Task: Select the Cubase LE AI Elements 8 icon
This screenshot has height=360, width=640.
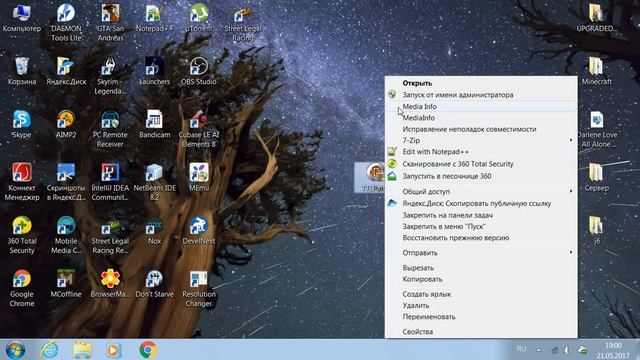Action: (x=198, y=129)
